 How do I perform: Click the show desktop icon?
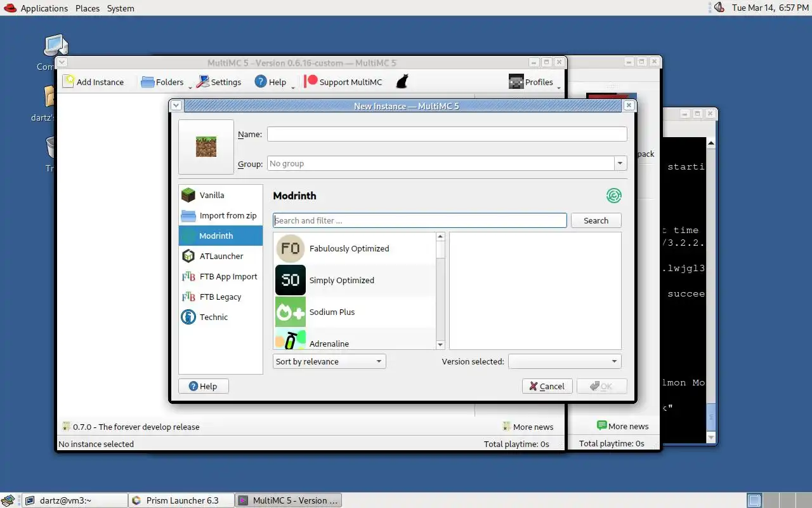tap(8, 500)
